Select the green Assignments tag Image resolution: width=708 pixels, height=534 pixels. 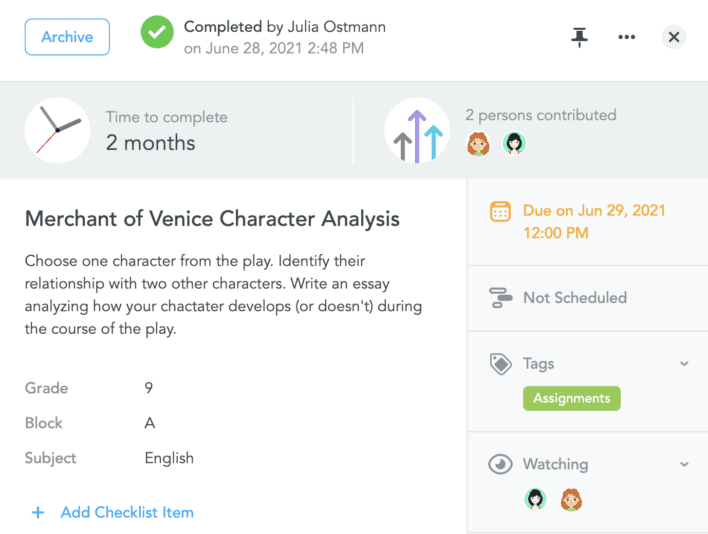pos(571,398)
